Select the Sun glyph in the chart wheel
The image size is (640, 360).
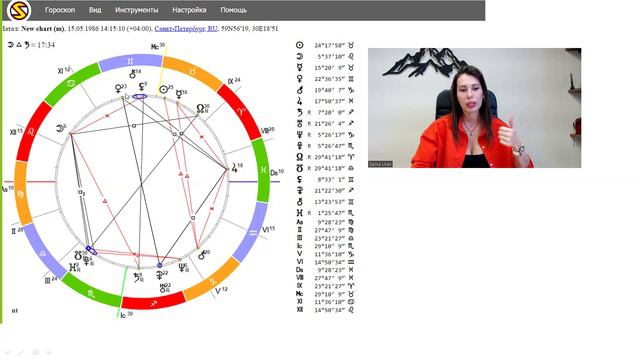(x=164, y=89)
